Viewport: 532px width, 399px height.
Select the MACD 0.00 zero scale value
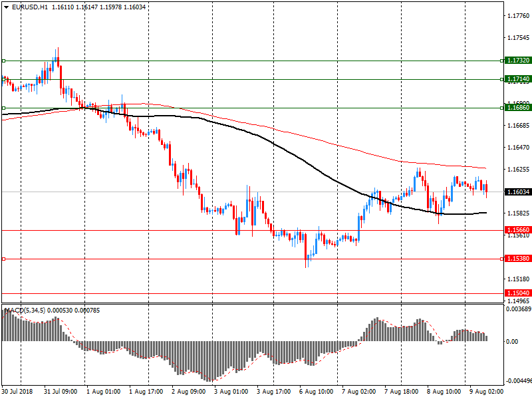[512, 342]
